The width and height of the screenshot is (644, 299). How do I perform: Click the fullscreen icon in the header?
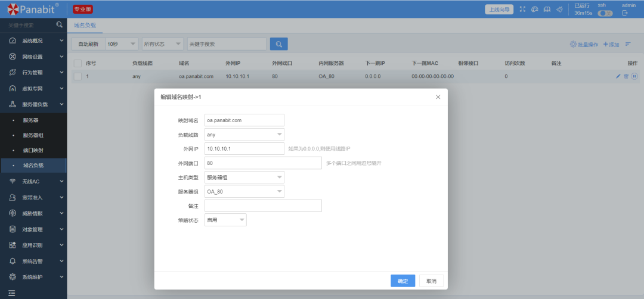click(522, 9)
